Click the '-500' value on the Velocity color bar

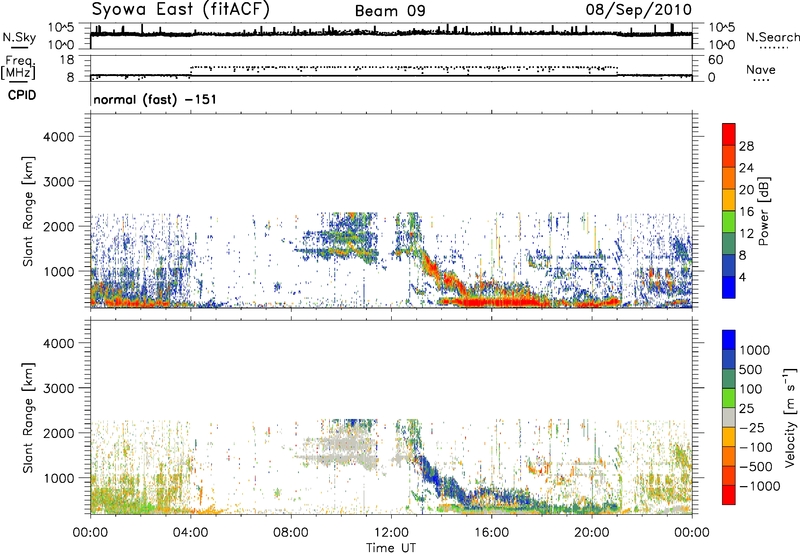click(x=756, y=467)
